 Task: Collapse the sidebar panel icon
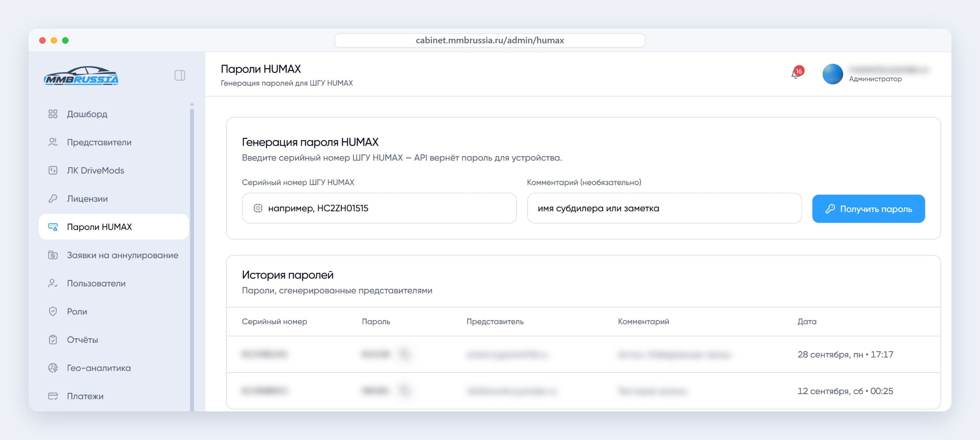180,76
